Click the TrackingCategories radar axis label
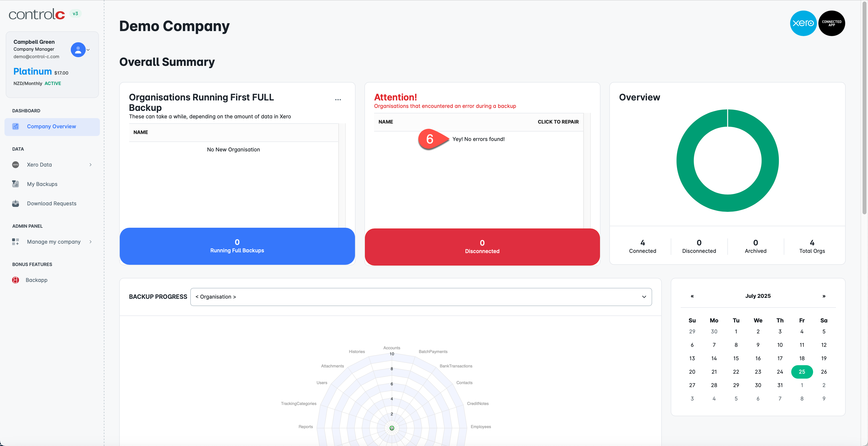The height and width of the screenshot is (446, 868). click(x=299, y=403)
